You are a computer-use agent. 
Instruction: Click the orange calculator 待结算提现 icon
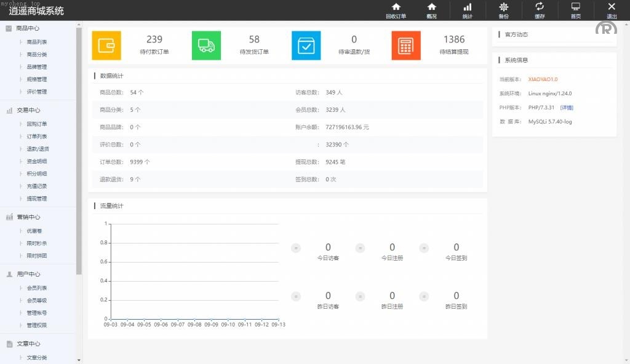coord(405,45)
